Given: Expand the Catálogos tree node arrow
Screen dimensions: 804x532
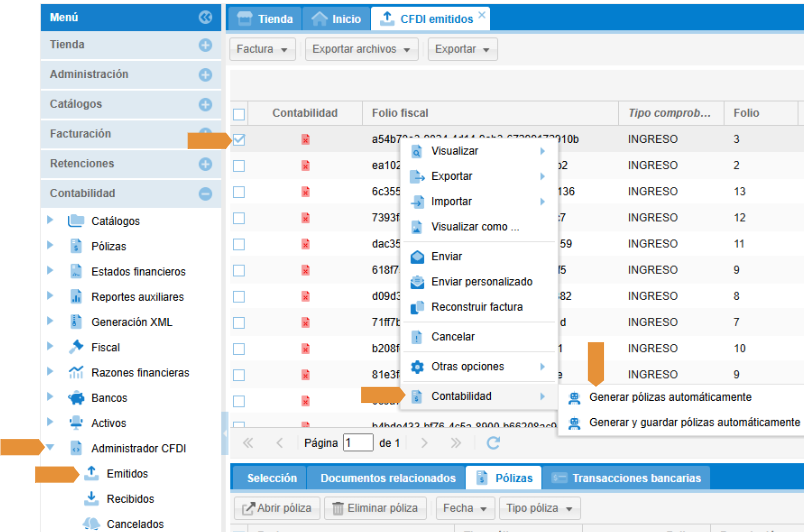Looking at the screenshot, I should tap(51, 221).
